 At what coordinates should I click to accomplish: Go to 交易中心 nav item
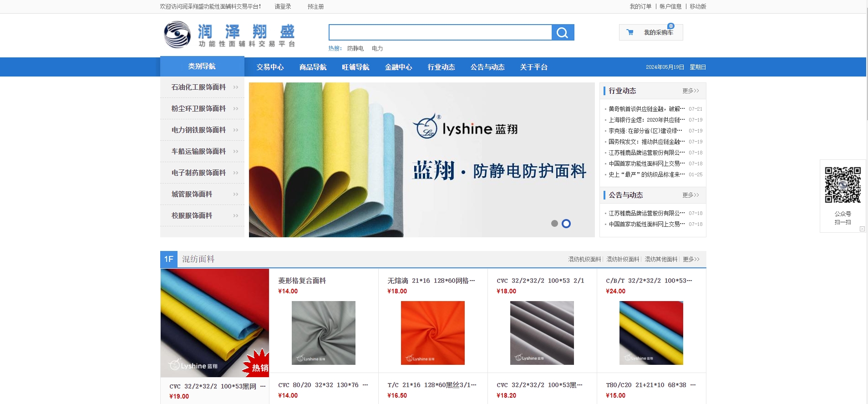(x=270, y=67)
